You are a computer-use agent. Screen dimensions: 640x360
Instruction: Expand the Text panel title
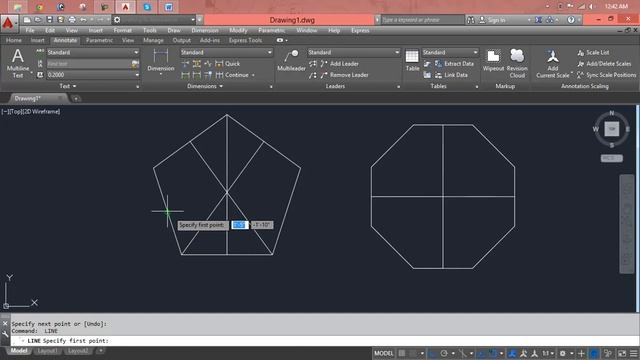pos(68,86)
